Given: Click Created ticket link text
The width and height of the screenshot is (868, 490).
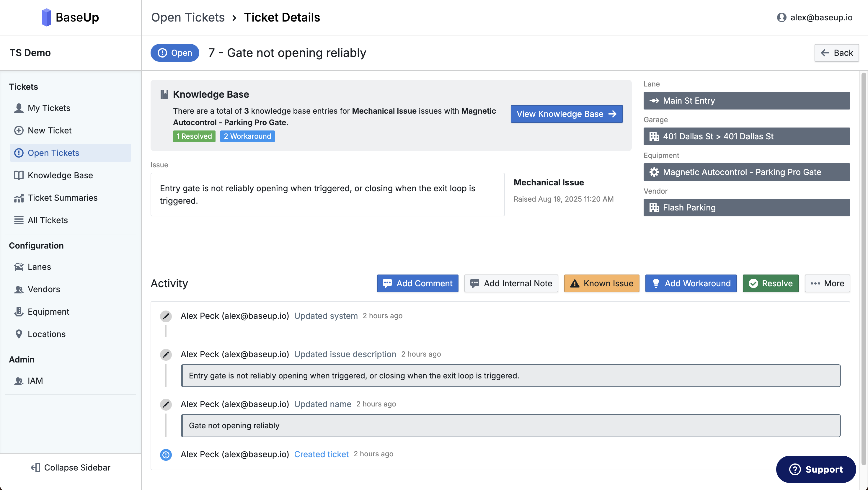Looking at the screenshot, I should (321, 454).
